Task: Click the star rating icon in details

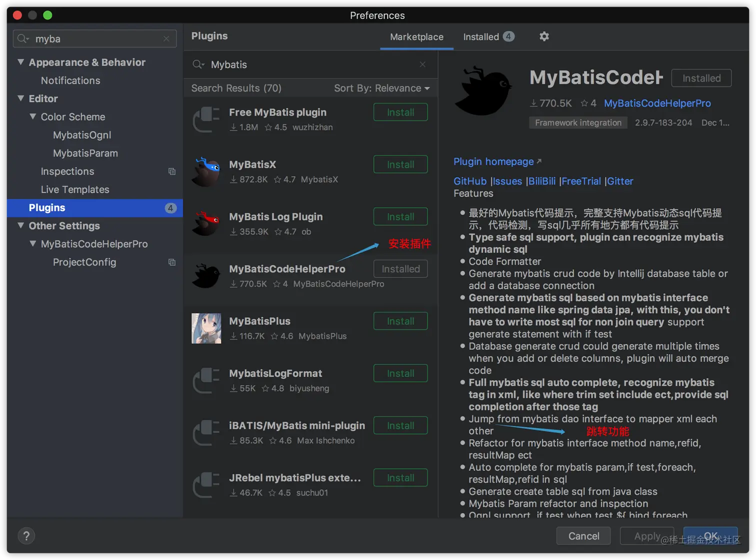Action: [584, 103]
